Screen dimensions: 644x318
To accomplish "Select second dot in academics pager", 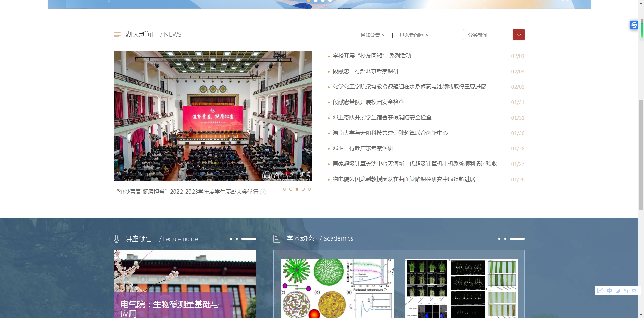I will click(505, 239).
